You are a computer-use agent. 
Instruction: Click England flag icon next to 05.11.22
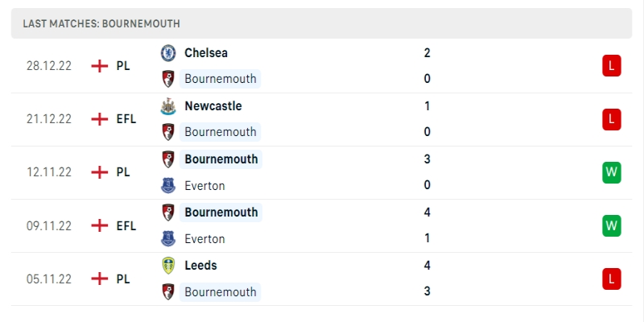[100, 279]
